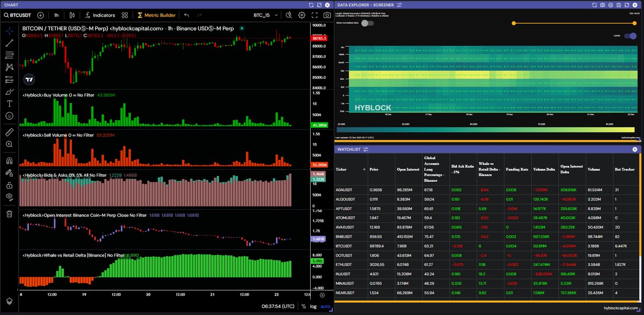Toggle stay in drawing mode

9,173
